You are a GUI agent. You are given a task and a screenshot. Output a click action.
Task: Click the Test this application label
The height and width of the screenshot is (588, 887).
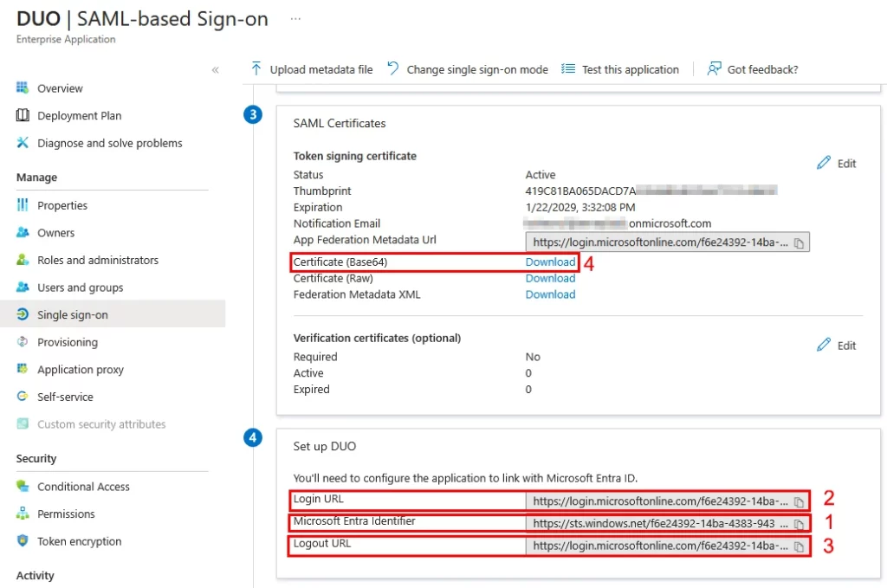point(631,69)
